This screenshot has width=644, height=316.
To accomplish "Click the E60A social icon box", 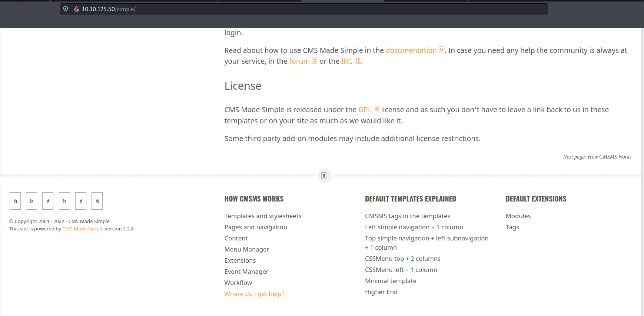I will click(x=15, y=201).
